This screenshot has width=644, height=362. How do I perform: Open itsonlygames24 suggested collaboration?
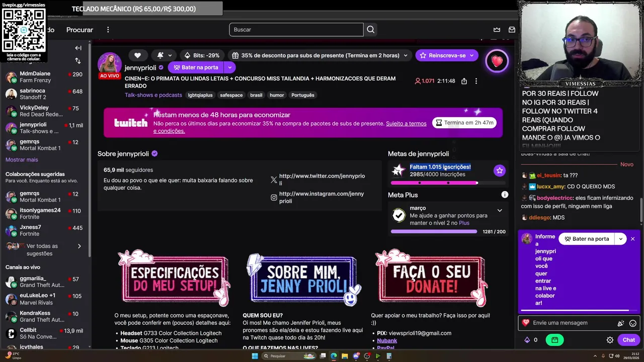[x=45, y=214]
